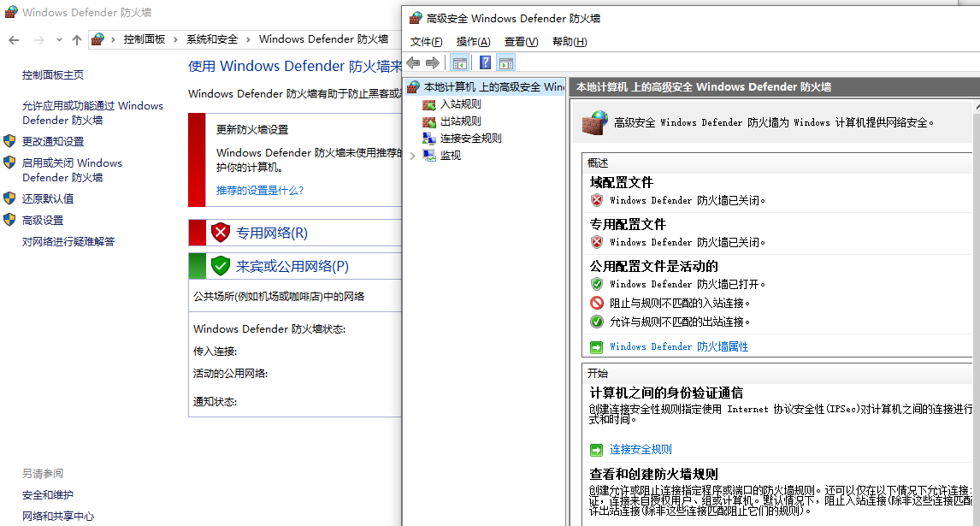The image size is (980, 526).
Task: Expand breadcrumb chevron after 系统和安全
Action: [248, 39]
